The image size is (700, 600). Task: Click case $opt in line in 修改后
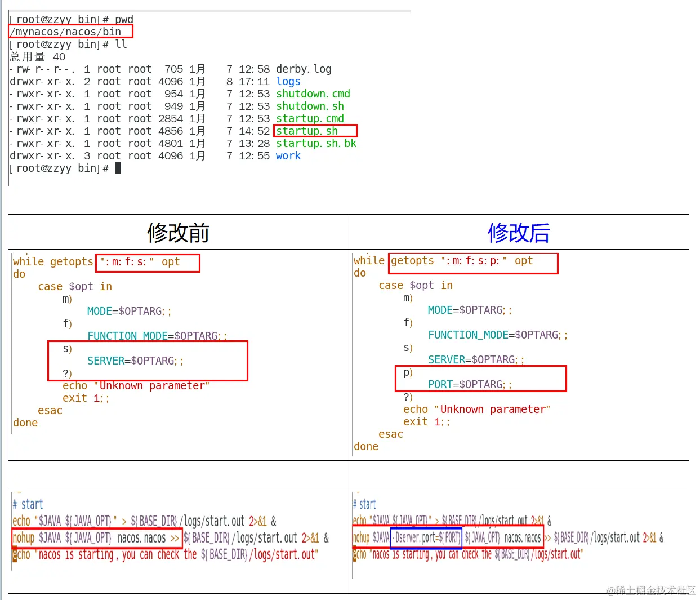coord(416,286)
